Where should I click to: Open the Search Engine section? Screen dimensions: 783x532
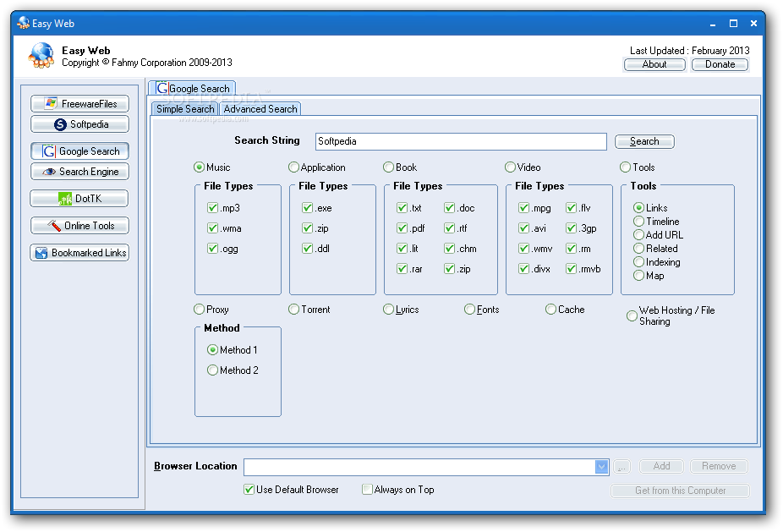coord(79,172)
